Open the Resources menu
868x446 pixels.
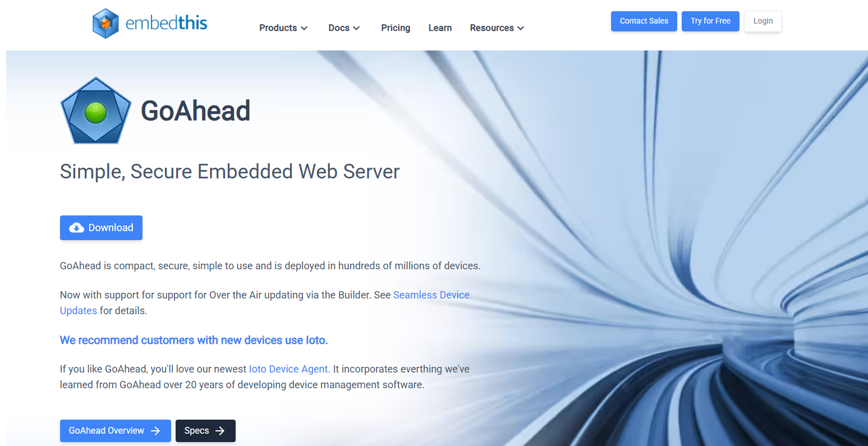[x=497, y=28]
